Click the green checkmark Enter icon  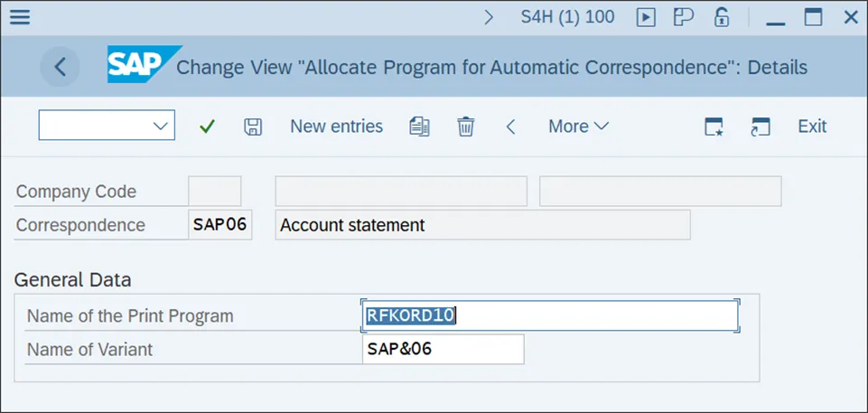(208, 127)
